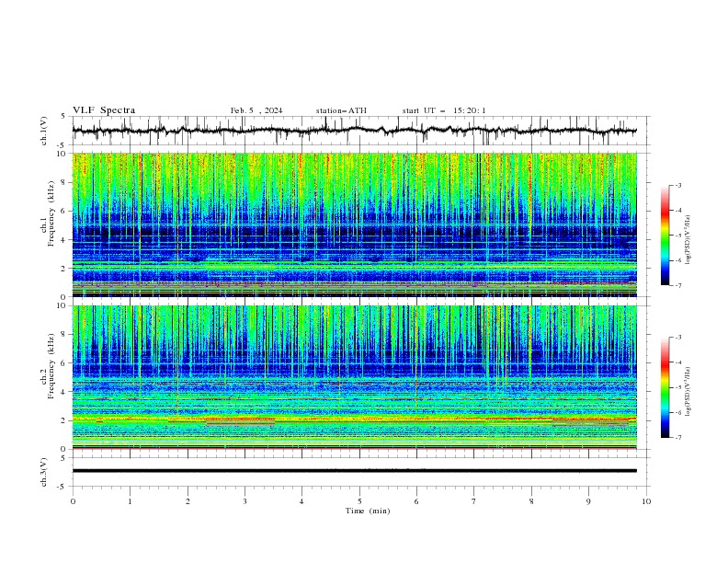Click the ch.1 spectrogram plot area
The image size is (728, 563).
355,224
